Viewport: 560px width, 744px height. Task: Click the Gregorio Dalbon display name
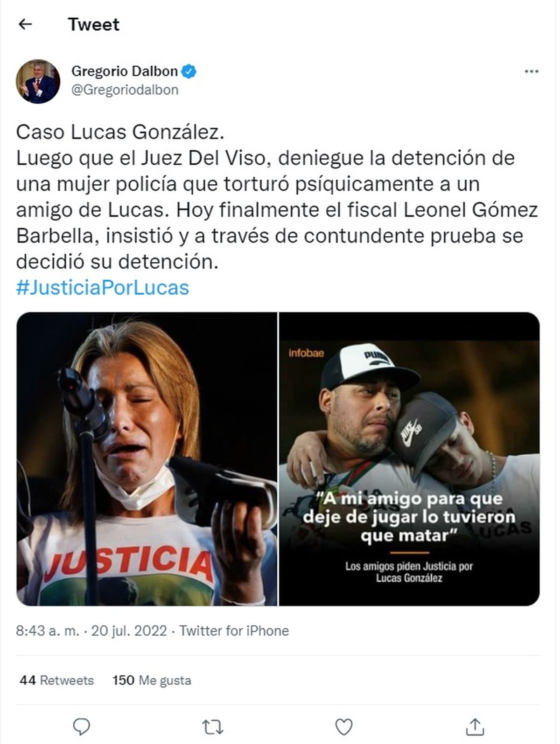125,71
